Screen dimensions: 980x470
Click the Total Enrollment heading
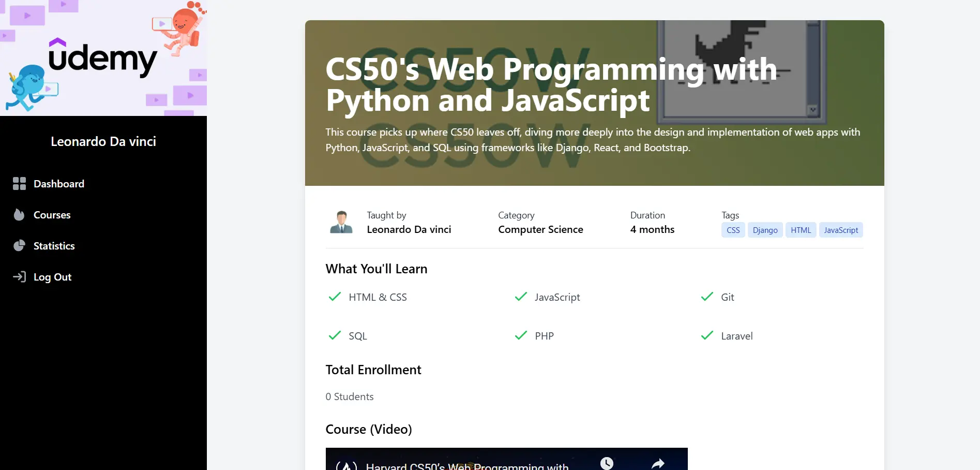[373, 370]
